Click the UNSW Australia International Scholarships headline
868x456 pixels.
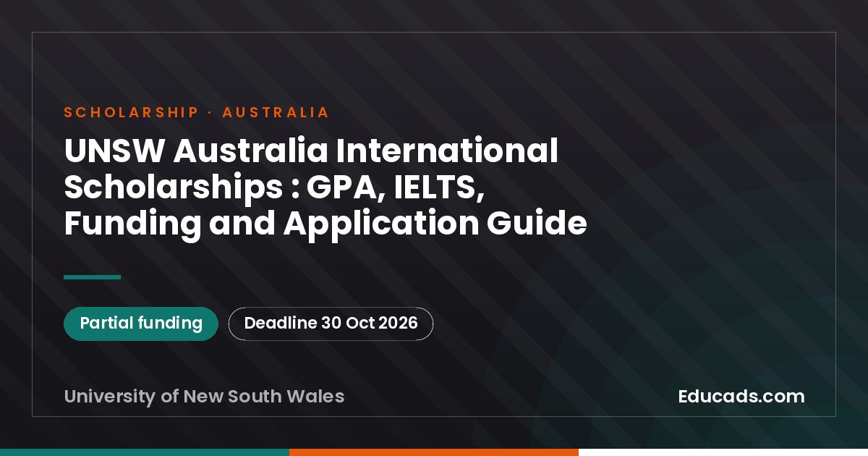pos(325,187)
